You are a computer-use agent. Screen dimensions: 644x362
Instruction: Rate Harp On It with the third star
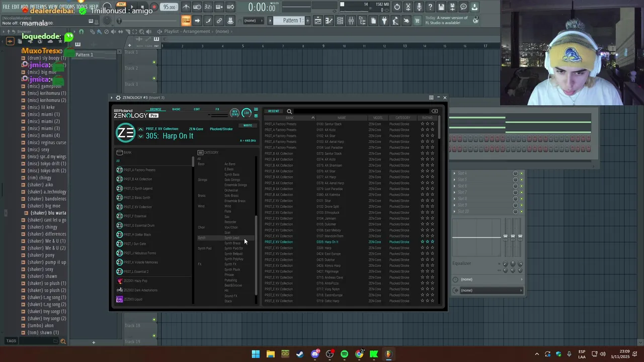(x=432, y=242)
